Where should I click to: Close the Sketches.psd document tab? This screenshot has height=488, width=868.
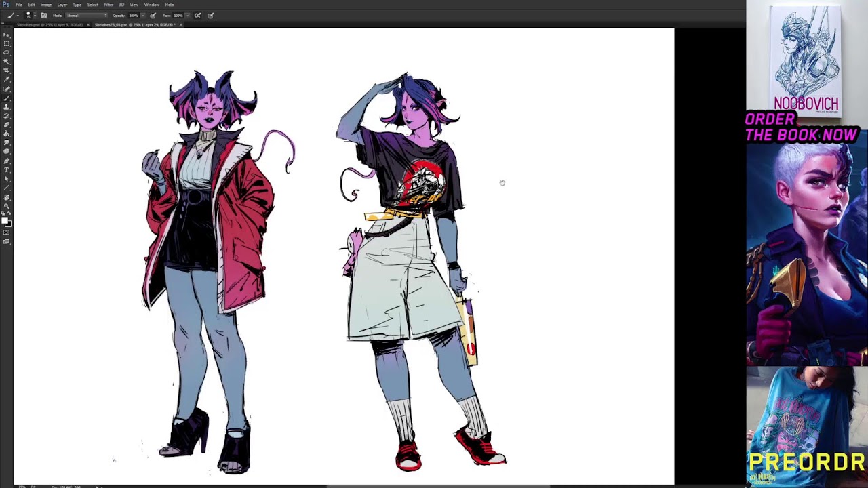pyautogui.click(x=88, y=24)
